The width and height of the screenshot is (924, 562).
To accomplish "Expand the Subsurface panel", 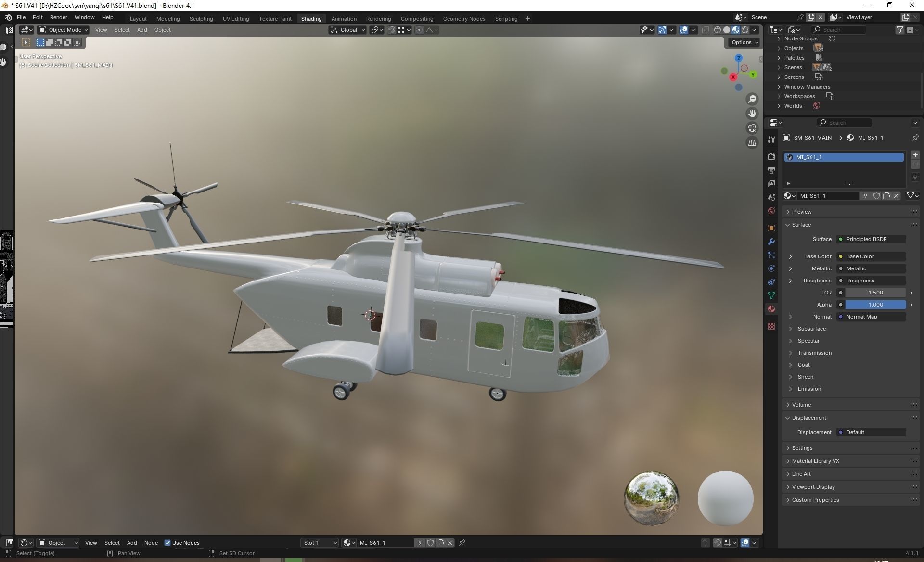I will point(811,329).
